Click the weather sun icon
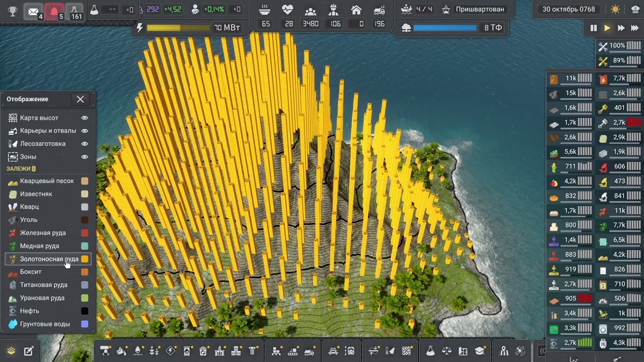644x362 pixels. pyautogui.click(x=615, y=9)
